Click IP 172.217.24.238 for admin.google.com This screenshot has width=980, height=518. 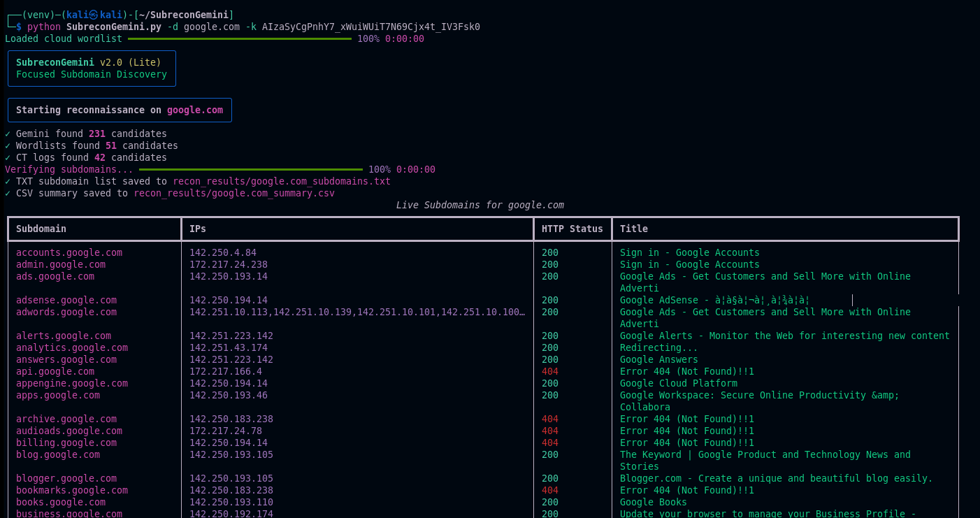pos(229,264)
